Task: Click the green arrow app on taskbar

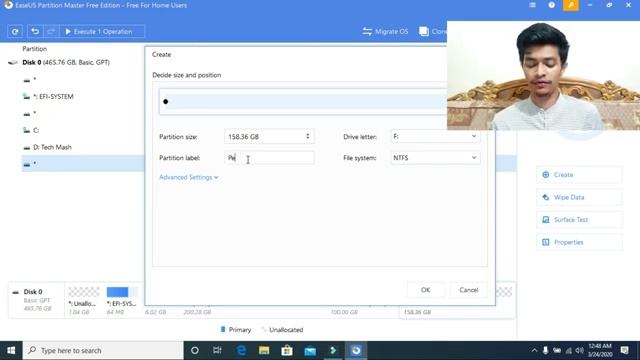Action: tap(333, 351)
